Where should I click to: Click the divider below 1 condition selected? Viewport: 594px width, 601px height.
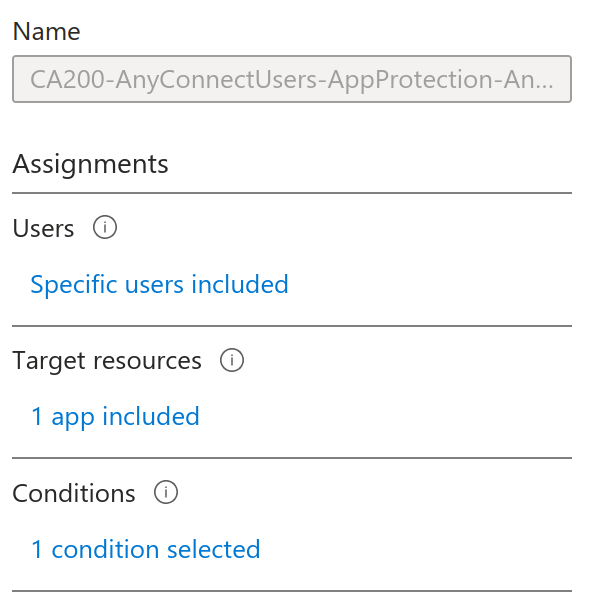pos(292,591)
